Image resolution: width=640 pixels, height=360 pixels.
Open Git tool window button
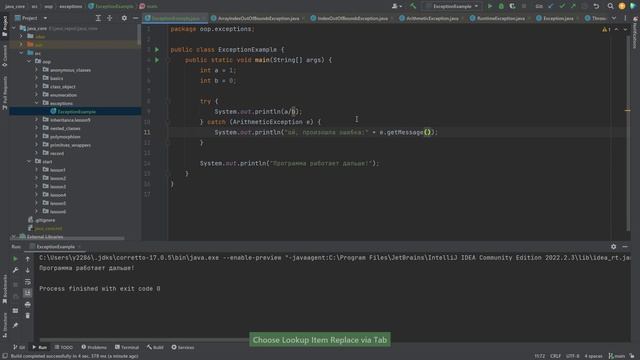pos(19,347)
